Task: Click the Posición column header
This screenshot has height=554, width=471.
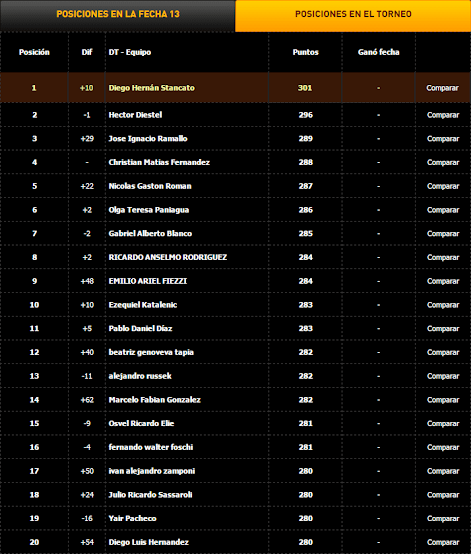Action: point(34,52)
